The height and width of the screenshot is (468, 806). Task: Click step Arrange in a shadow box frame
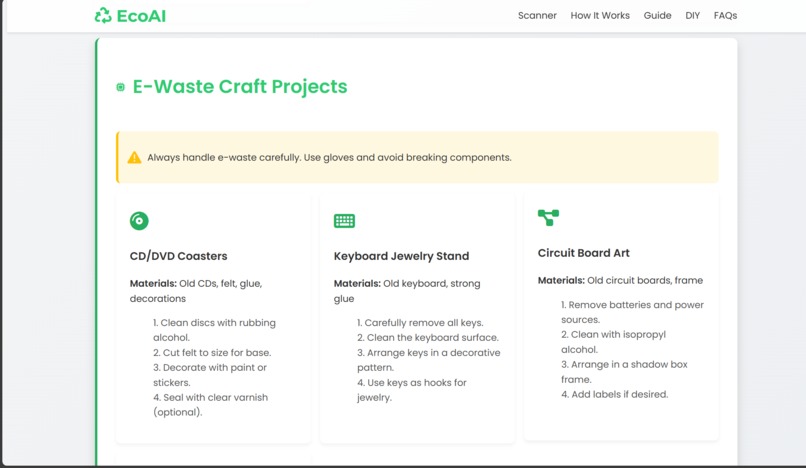coord(624,372)
